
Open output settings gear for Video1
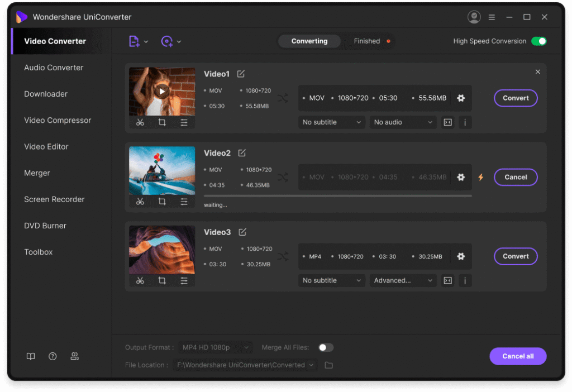point(461,98)
